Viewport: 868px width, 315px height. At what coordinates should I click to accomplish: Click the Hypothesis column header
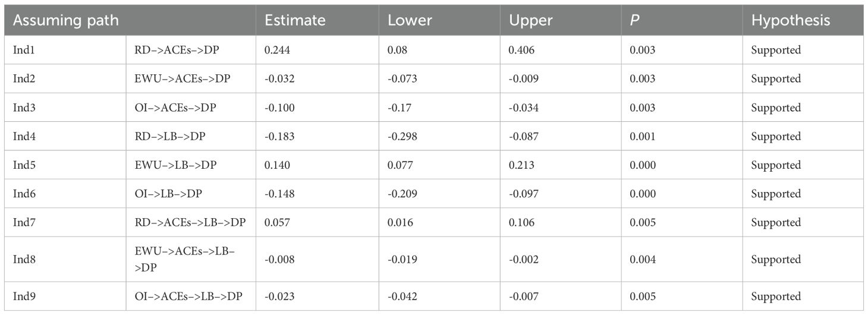pyautogui.click(x=790, y=20)
